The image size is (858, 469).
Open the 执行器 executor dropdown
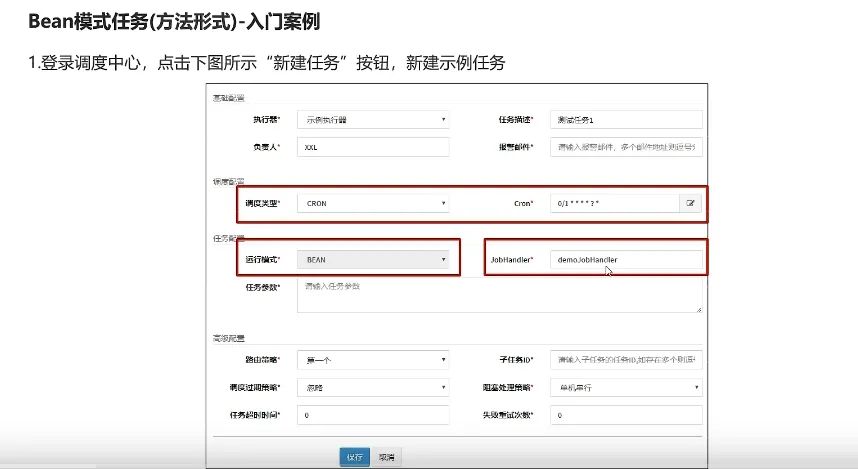[x=373, y=120]
